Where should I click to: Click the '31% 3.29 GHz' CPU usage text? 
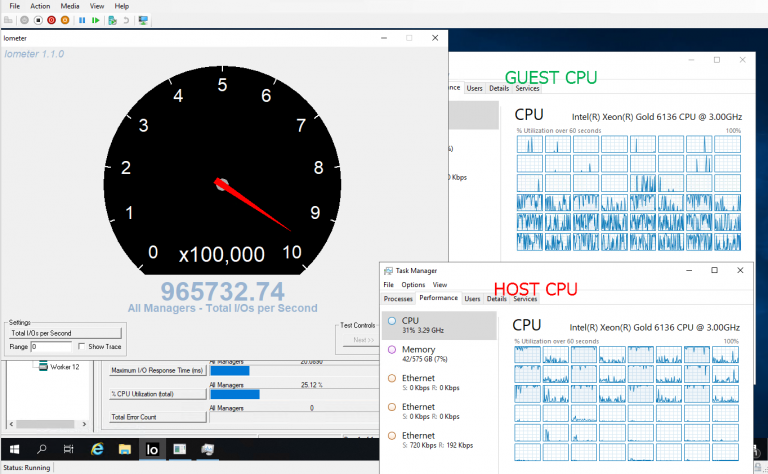pos(423,331)
